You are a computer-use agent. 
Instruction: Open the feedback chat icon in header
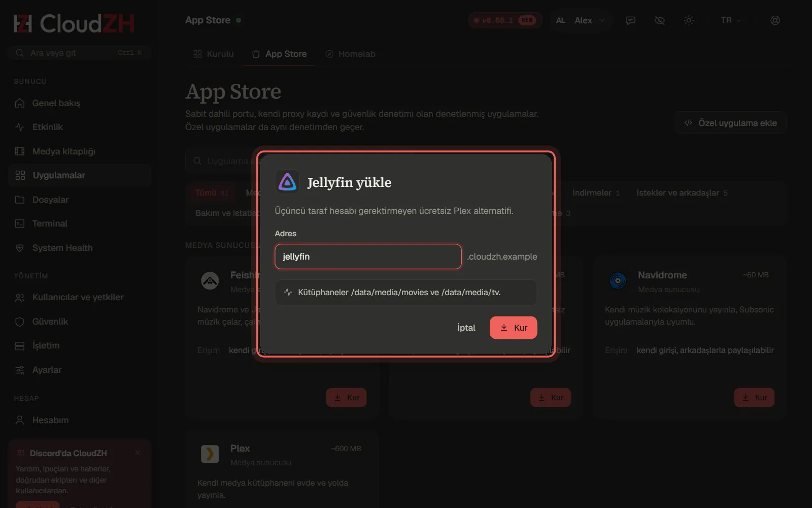coord(630,20)
